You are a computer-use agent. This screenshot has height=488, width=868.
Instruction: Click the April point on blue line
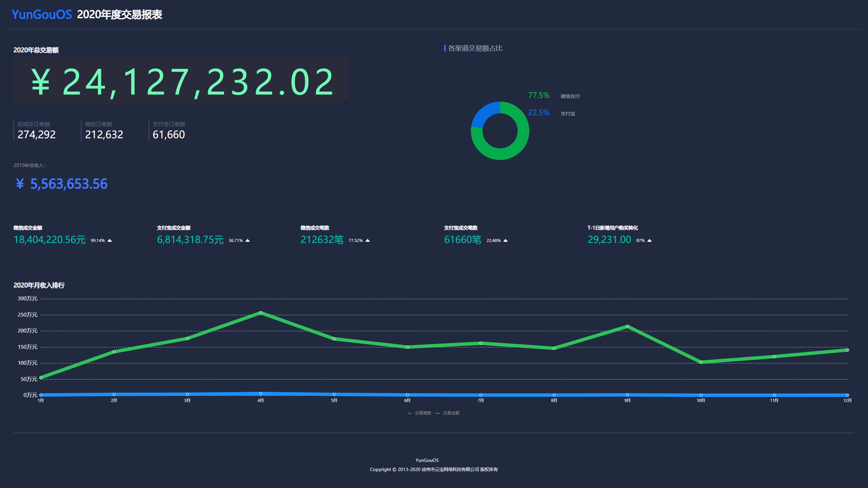click(261, 393)
